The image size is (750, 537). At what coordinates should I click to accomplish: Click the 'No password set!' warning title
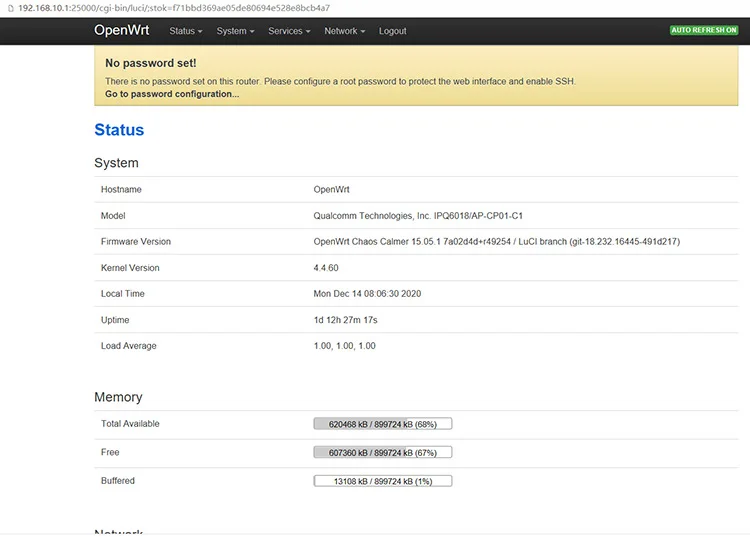click(x=151, y=63)
